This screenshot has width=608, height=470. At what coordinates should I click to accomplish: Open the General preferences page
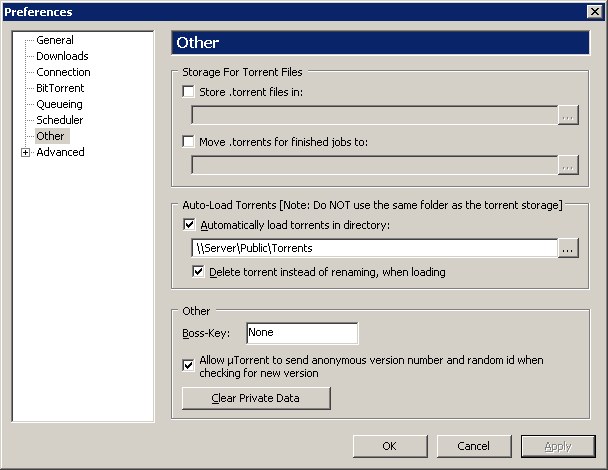tap(55, 40)
